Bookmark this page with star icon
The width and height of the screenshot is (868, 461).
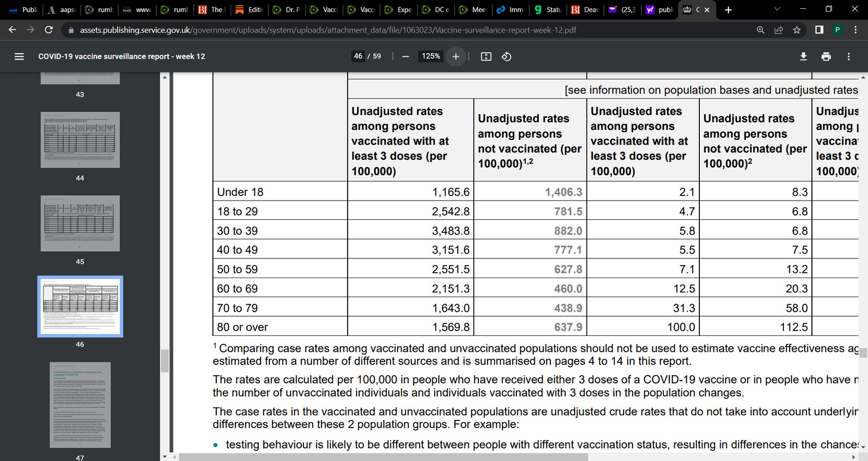tap(796, 30)
